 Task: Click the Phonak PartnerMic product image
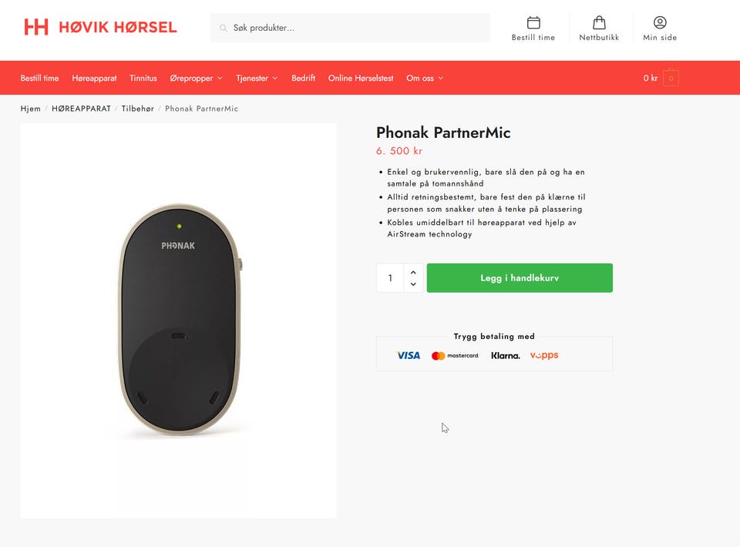pyautogui.click(x=178, y=320)
